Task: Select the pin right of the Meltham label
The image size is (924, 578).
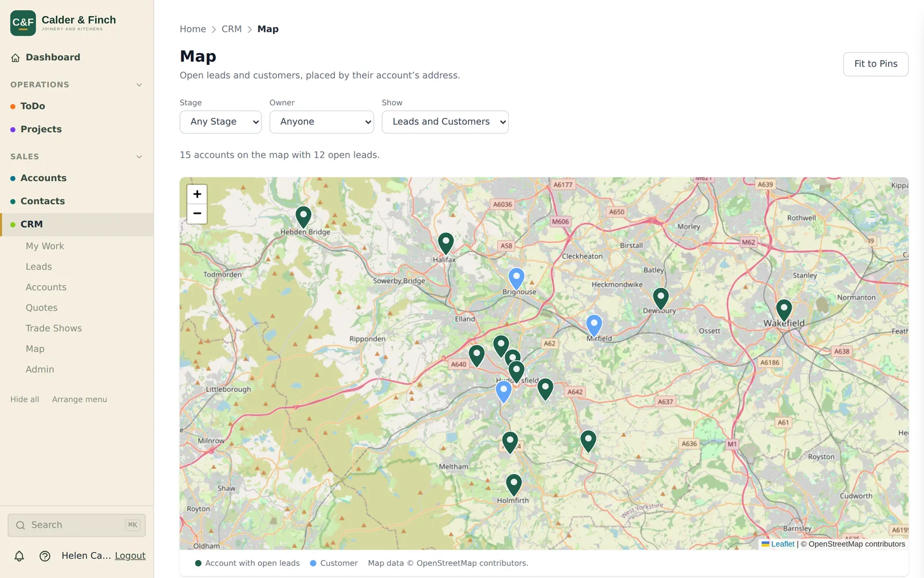Action: 510,443
